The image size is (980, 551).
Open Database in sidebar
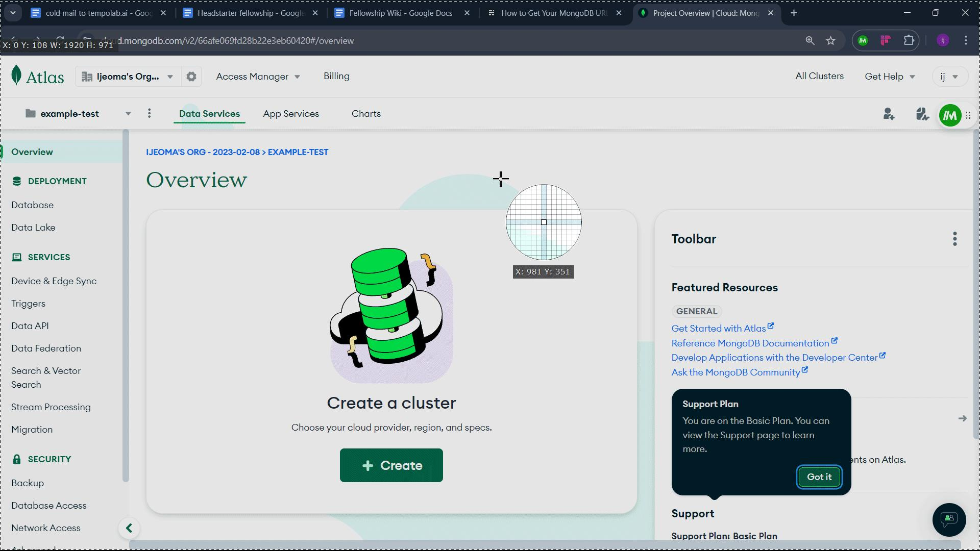pyautogui.click(x=32, y=205)
